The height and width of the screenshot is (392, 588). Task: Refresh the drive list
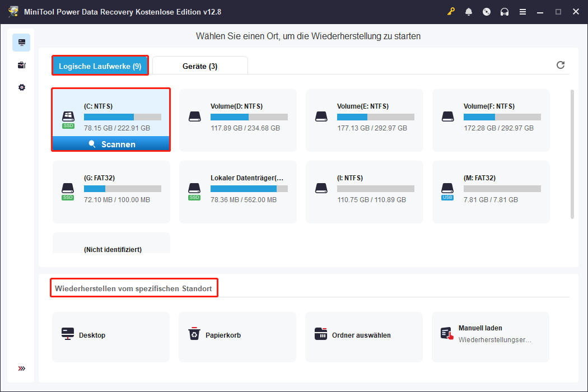561,65
